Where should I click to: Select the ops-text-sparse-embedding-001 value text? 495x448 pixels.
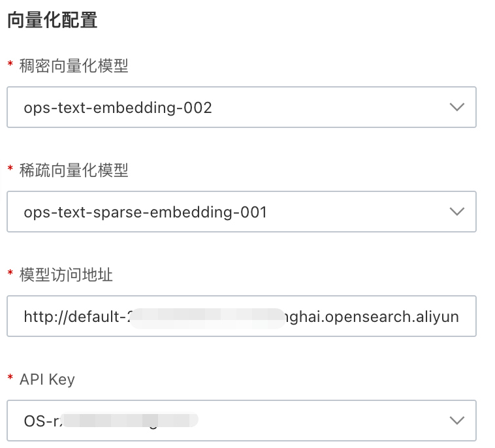pos(145,212)
